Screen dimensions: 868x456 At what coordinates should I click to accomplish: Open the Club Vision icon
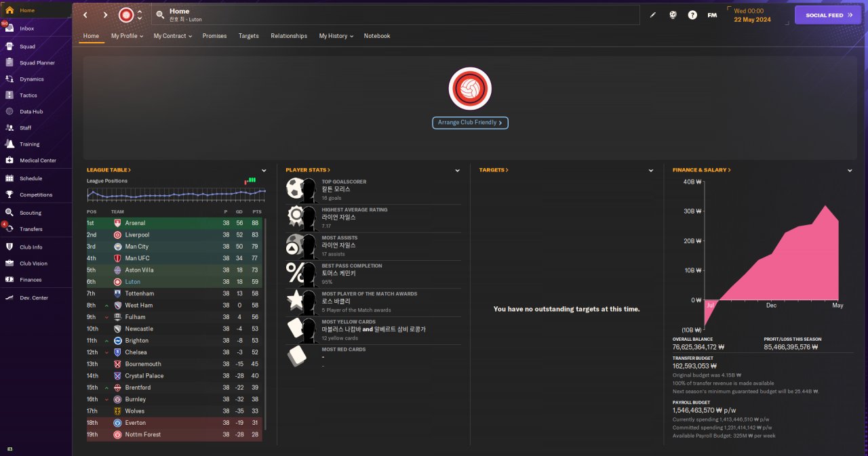9,264
